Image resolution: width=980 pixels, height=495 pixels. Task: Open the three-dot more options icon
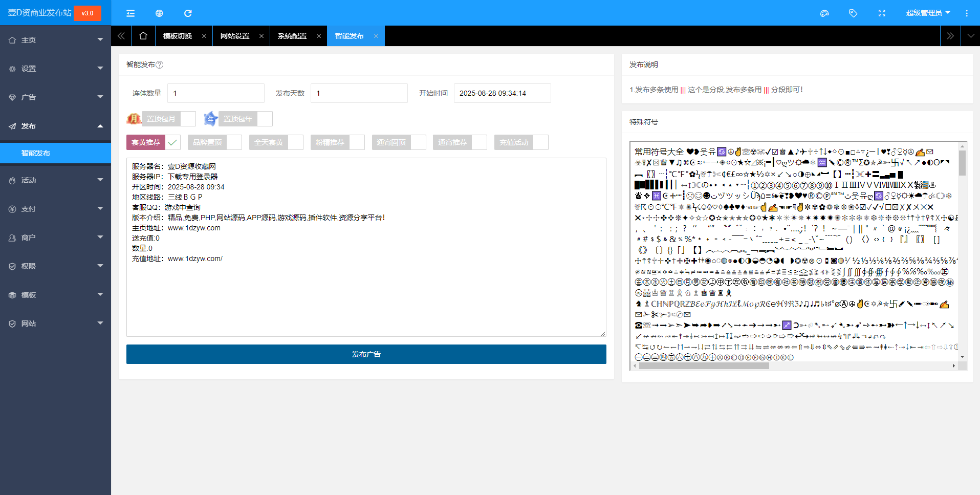coord(967,13)
